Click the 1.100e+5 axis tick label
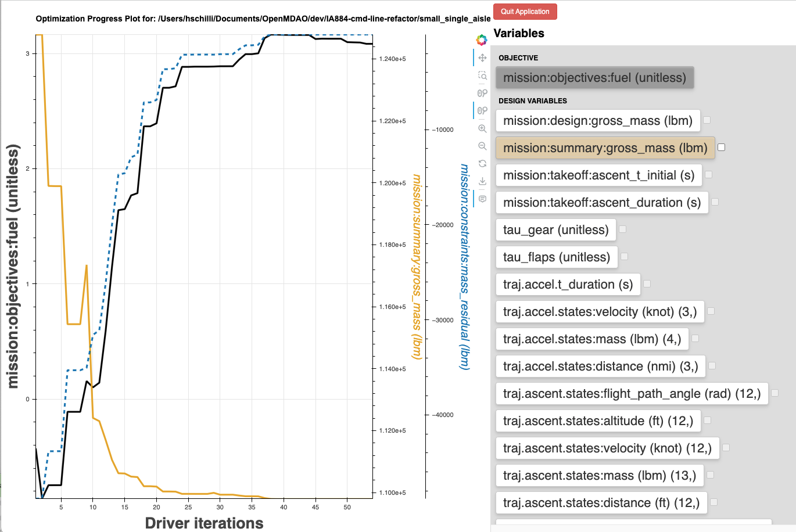The width and height of the screenshot is (796, 532). tap(393, 493)
